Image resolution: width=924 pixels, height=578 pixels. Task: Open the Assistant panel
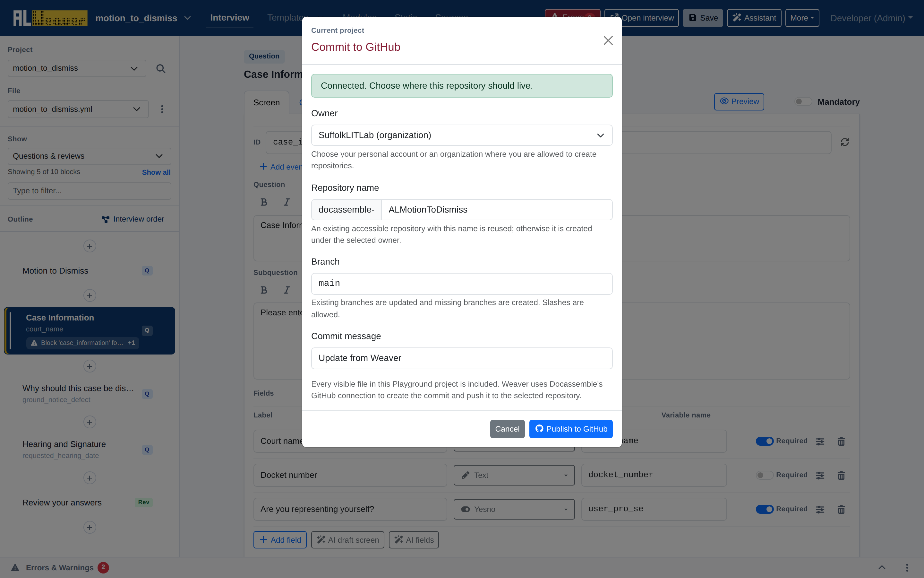(754, 18)
